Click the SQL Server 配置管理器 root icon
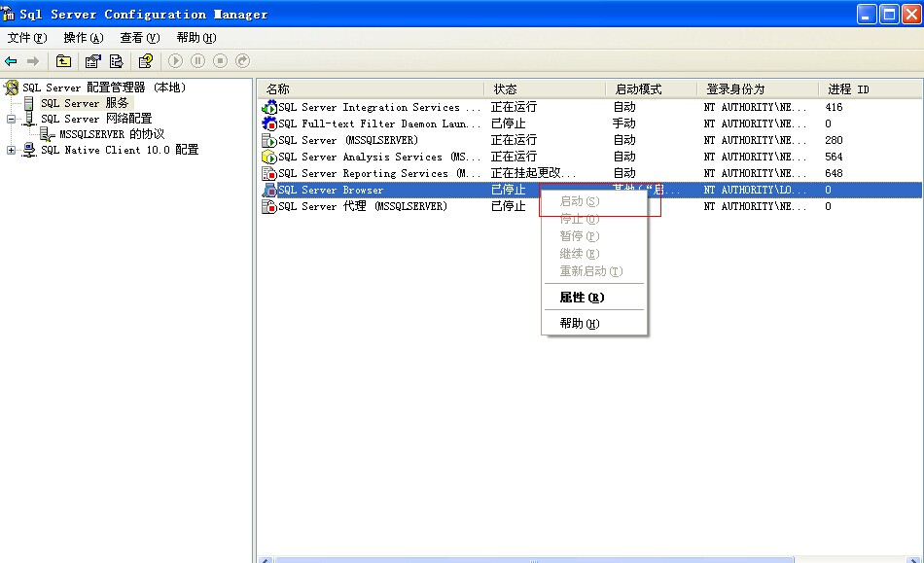The width and height of the screenshot is (924, 563). coord(12,88)
